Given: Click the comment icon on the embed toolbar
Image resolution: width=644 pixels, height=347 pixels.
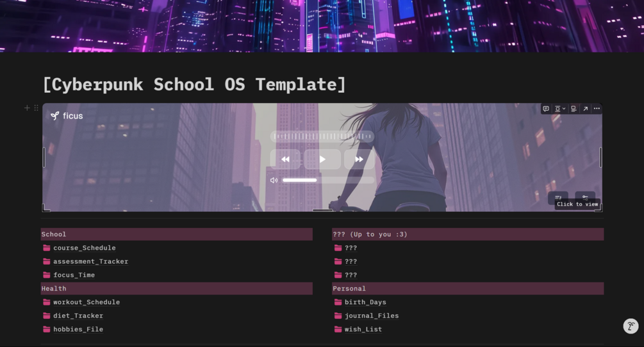Looking at the screenshot, I should coord(546,109).
